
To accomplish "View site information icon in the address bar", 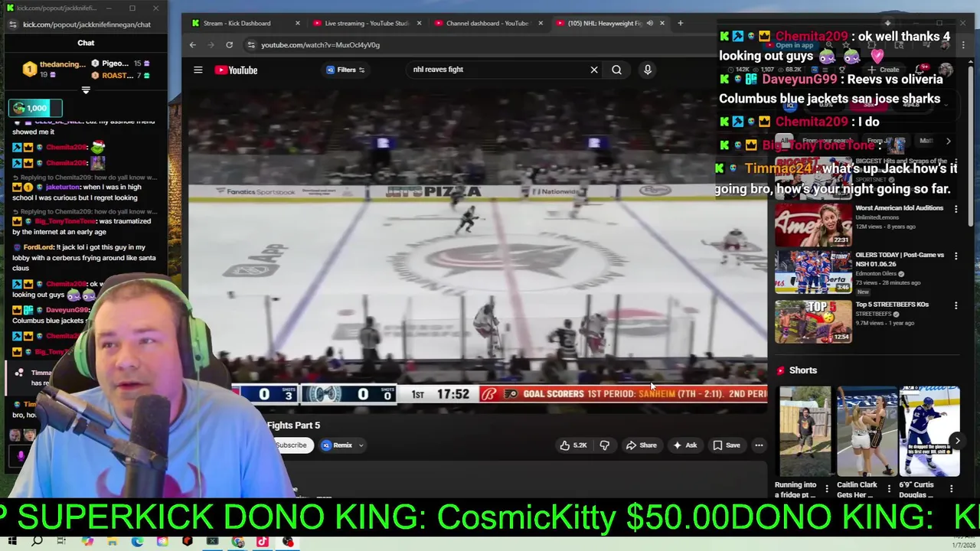I will [x=251, y=45].
